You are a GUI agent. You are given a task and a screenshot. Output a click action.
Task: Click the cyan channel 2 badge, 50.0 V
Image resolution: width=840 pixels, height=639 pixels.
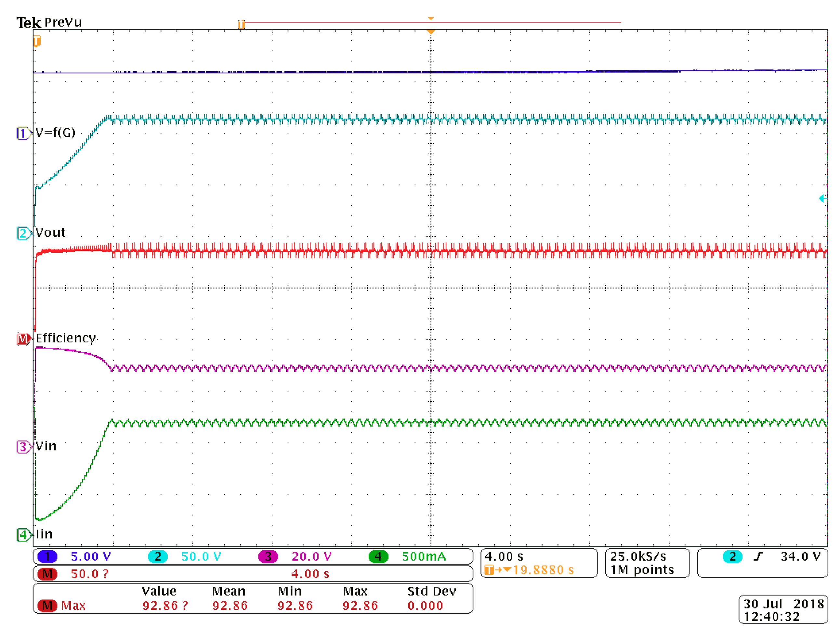coord(158,556)
